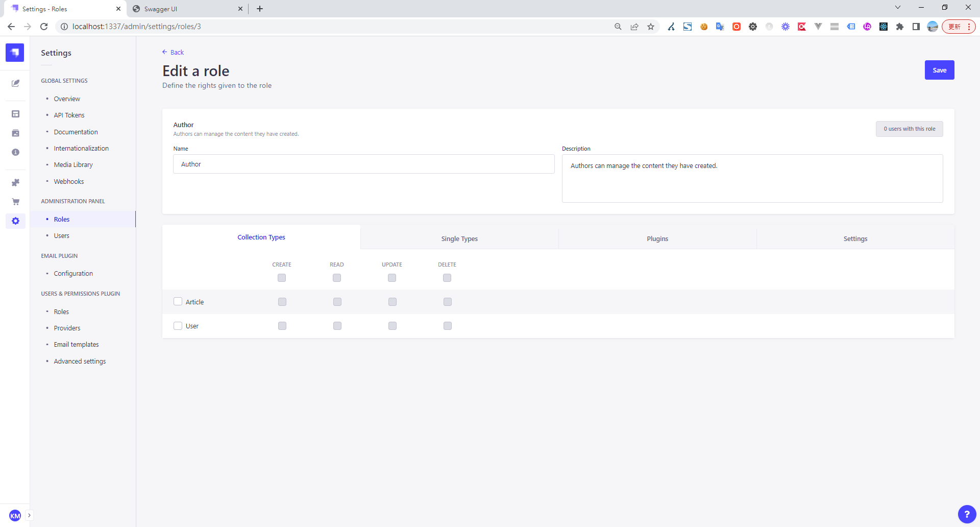Enable the CREATE column header checkbox
980x527 pixels.
coord(282,278)
